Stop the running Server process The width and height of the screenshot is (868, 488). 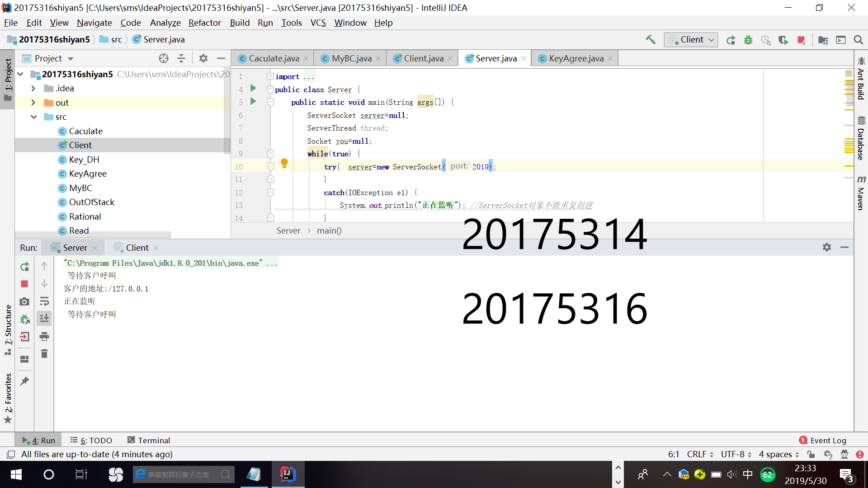coord(24,284)
